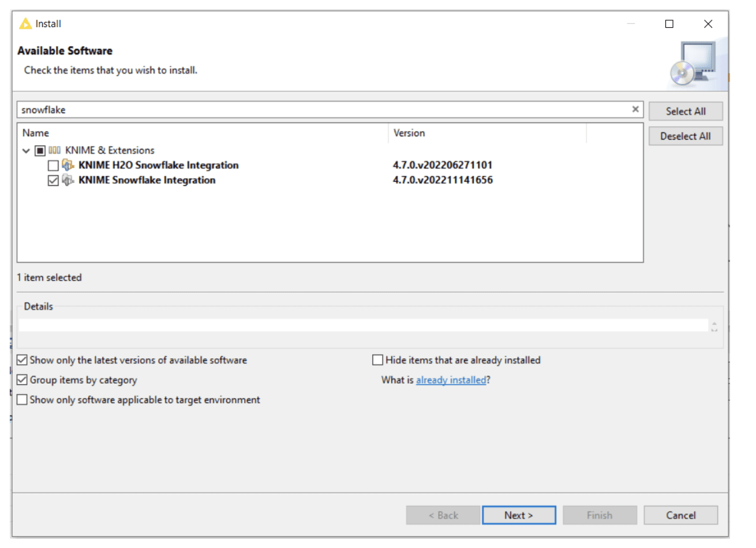Viewport: 756px width, 548px height.
Task: Clear the snowflake filter text with the X icon
Action: pyautogui.click(x=635, y=109)
